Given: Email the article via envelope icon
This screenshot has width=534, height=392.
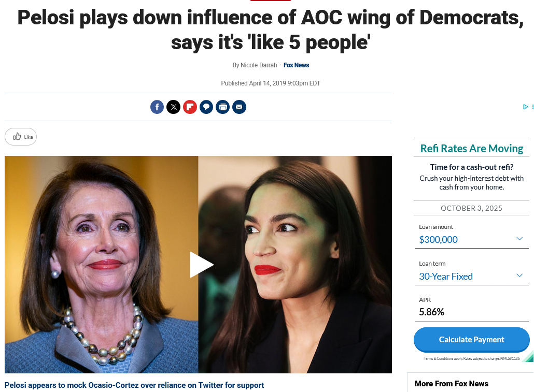Looking at the screenshot, I should point(239,107).
